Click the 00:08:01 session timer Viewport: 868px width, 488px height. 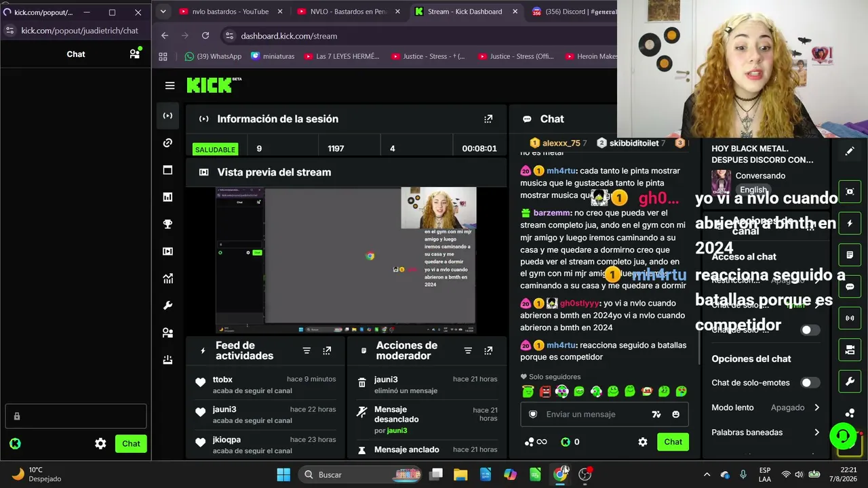pos(479,148)
